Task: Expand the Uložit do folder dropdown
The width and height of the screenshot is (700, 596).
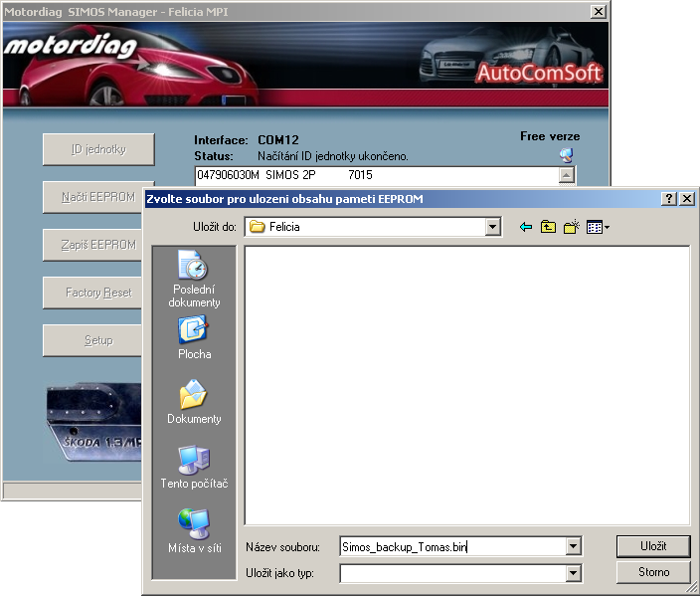Action: pyautogui.click(x=492, y=227)
